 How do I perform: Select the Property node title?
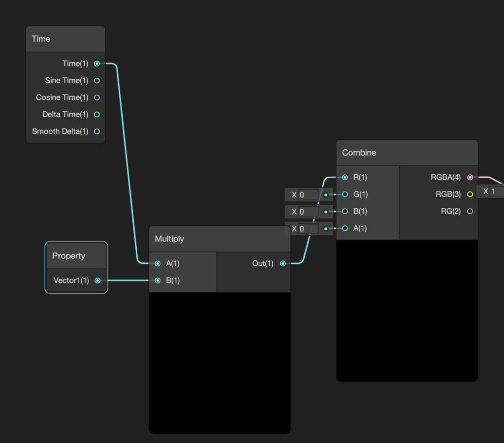[x=76, y=256]
